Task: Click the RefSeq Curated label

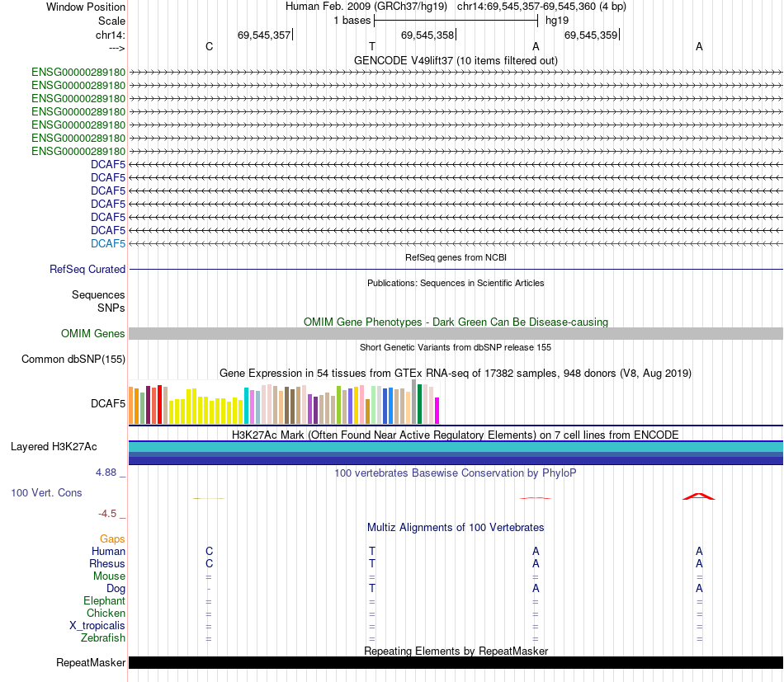Action: coord(87,269)
